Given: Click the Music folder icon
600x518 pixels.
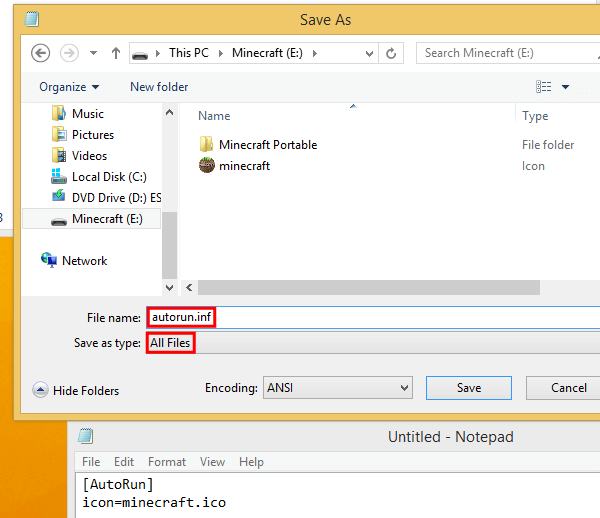Looking at the screenshot, I should [59, 113].
